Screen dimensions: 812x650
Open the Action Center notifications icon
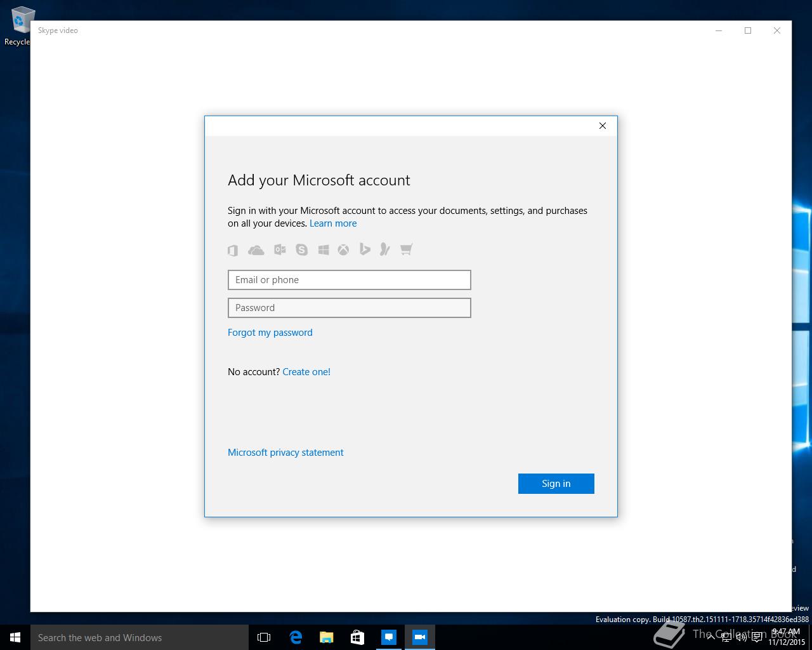pyautogui.click(x=757, y=637)
